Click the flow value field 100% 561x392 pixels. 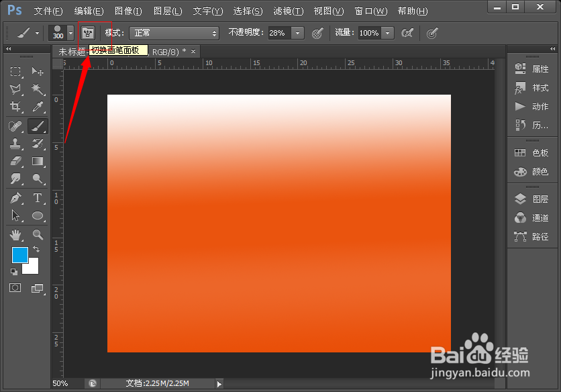[x=370, y=34]
